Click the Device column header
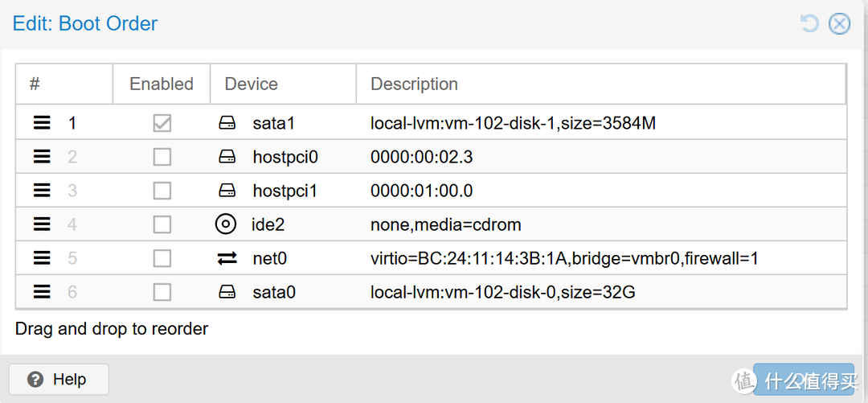Viewport: 868px width, 403px height. pos(251,84)
